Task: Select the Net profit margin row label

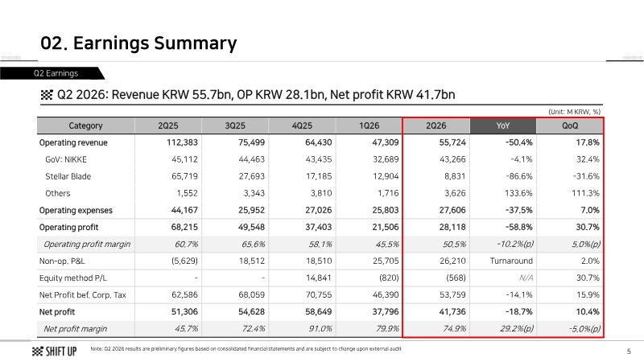Action: [75, 329]
